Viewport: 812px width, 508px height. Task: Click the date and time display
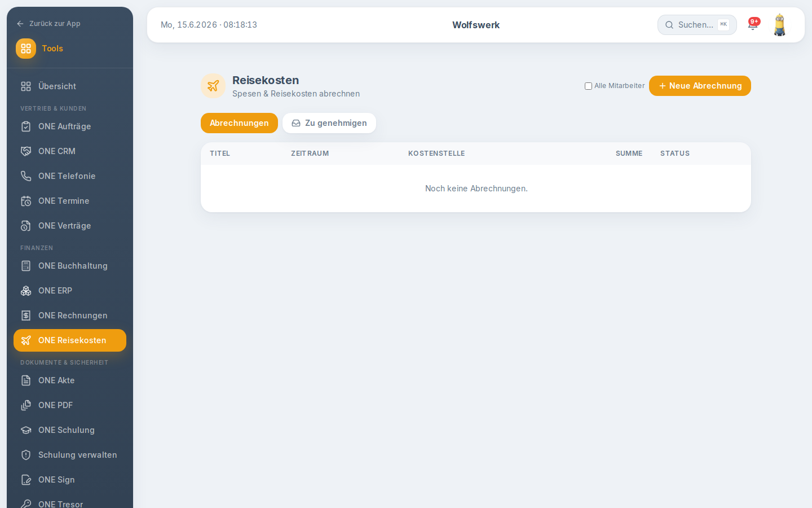[x=209, y=25]
